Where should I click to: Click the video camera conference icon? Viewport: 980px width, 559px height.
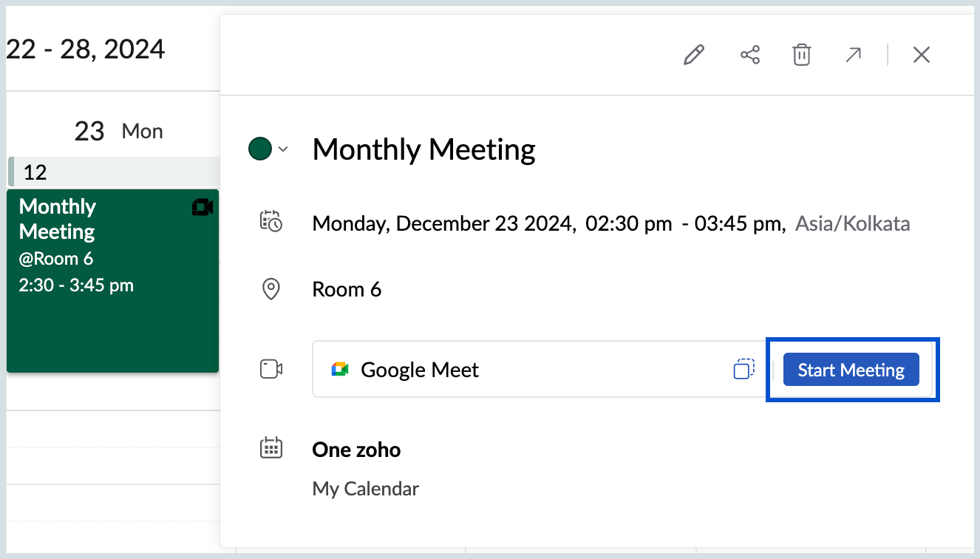click(271, 369)
